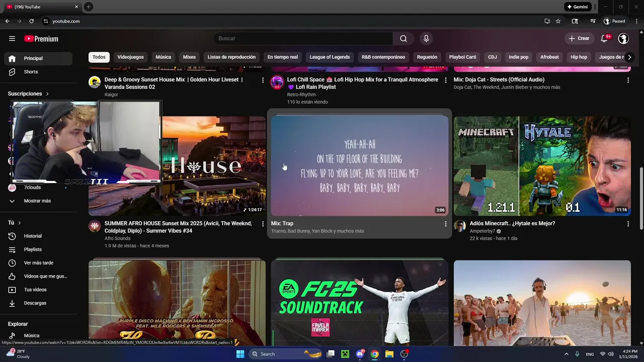The height and width of the screenshot is (362, 644).
Task: Open Descargas in sidebar
Action: (38, 303)
